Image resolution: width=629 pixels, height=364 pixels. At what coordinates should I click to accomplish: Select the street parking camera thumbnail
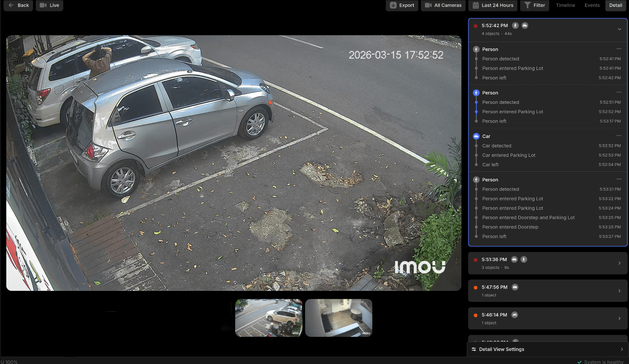point(269,318)
